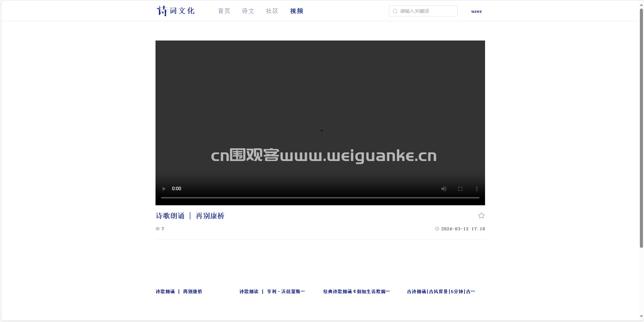Image resolution: width=644 pixels, height=322 pixels.
Task: Click the video progress bar
Action: point(320,198)
